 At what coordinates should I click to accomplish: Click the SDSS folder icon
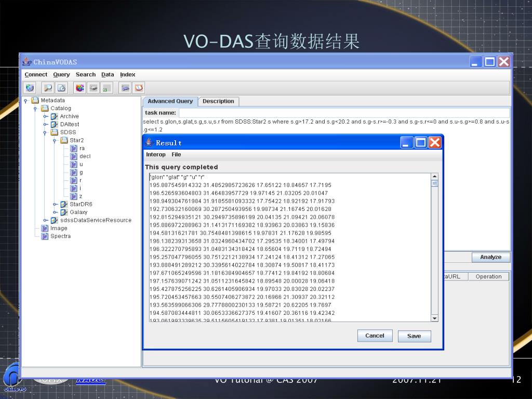point(54,132)
